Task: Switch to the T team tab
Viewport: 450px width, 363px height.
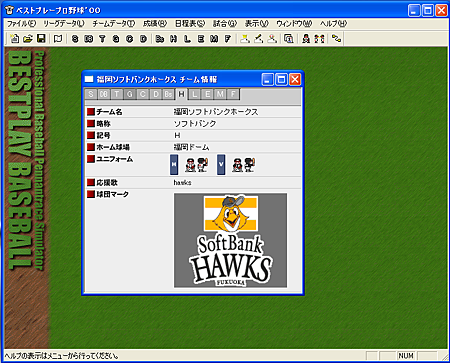Action: point(117,94)
